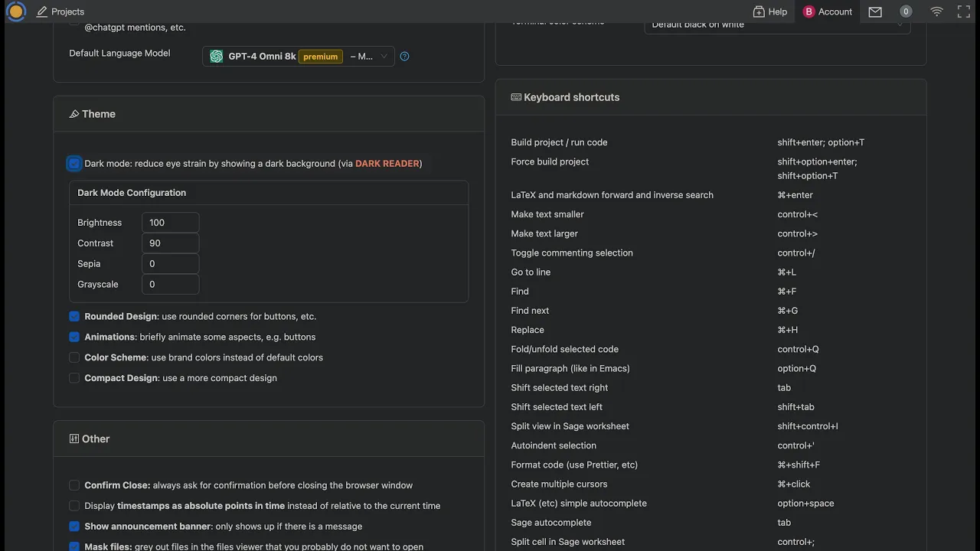Open the Help menu

click(x=770, y=11)
